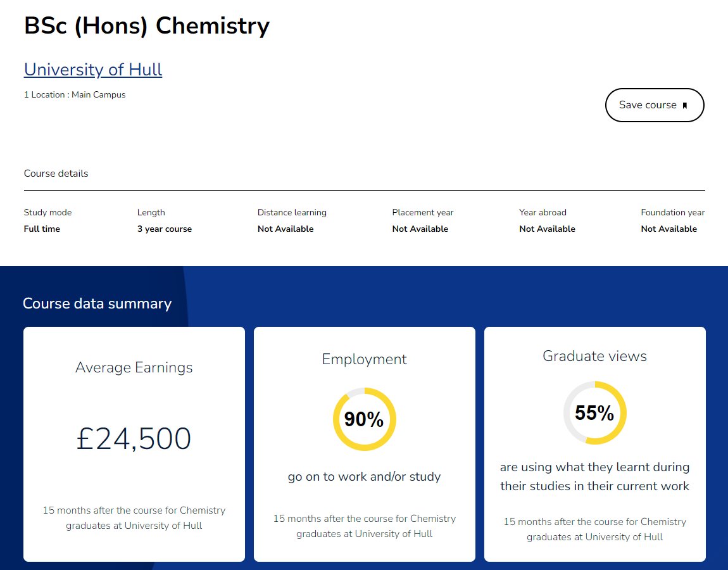
Task: Click the Length label
Action: click(151, 212)
